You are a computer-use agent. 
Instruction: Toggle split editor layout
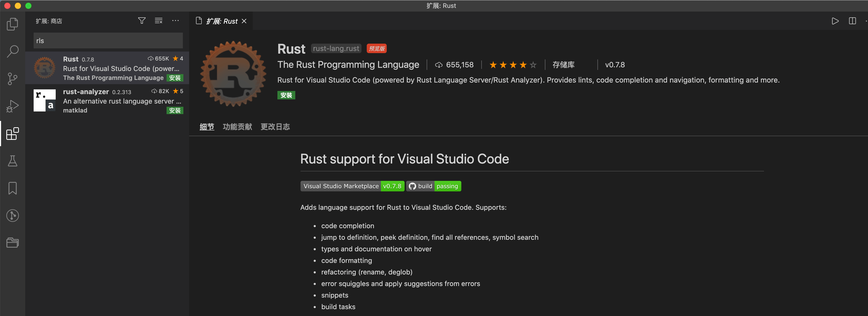tap(852, 21)
